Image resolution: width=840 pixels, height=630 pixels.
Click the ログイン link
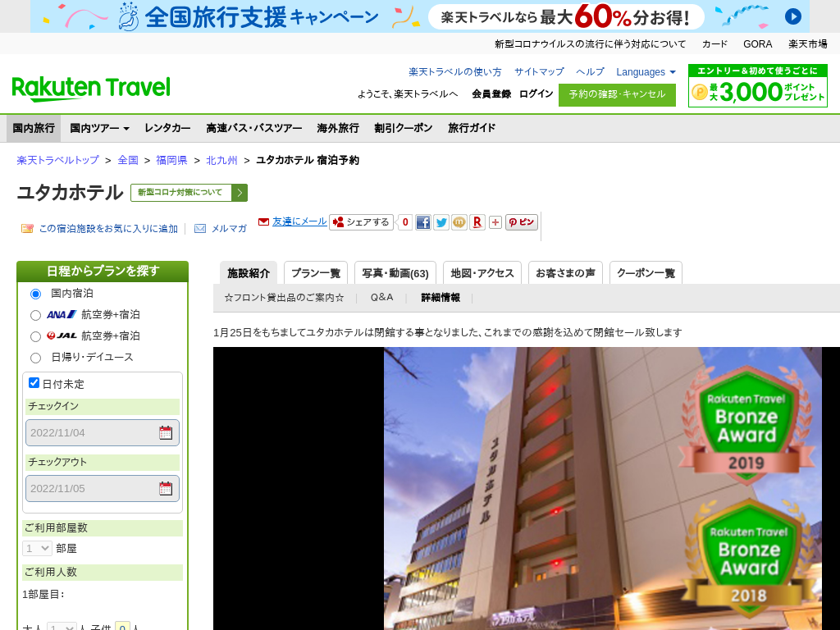[x=536, y=94]
